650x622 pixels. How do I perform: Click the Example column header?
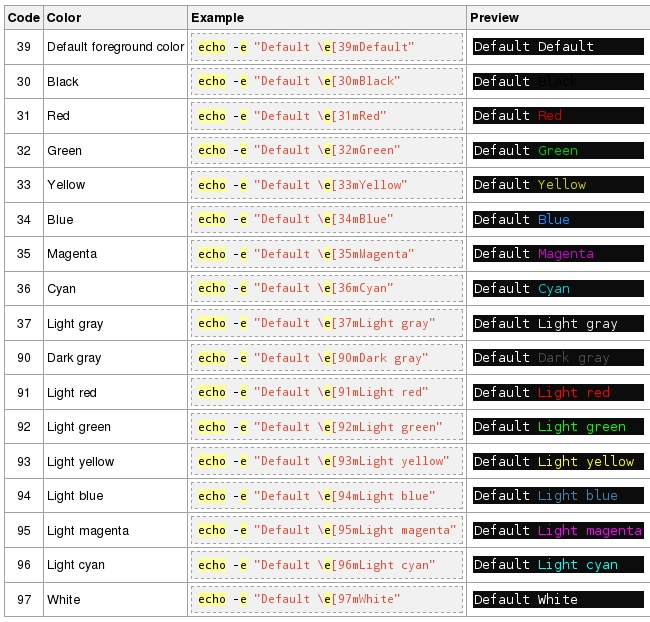(x=327, y=17)
